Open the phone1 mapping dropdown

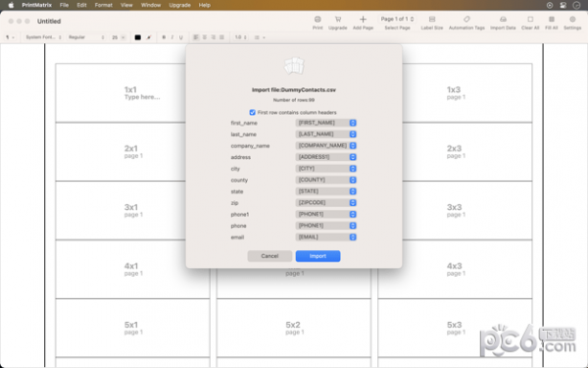tap(326, 214)
